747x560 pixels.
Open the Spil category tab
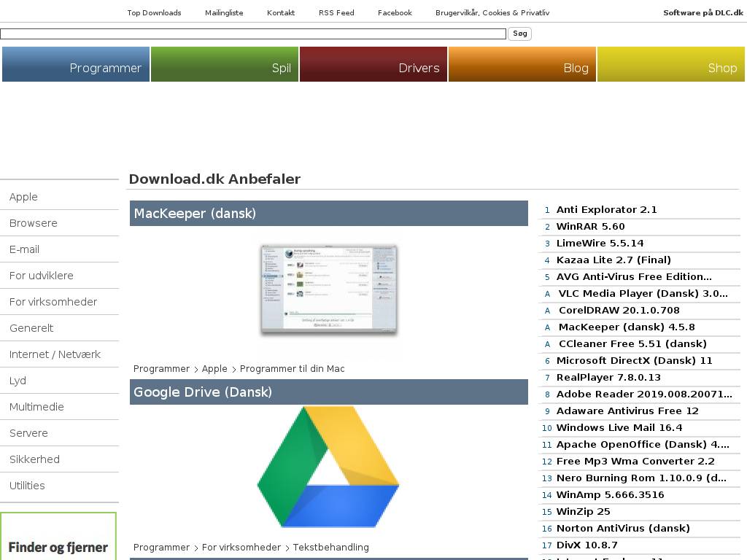click(225, 65)
